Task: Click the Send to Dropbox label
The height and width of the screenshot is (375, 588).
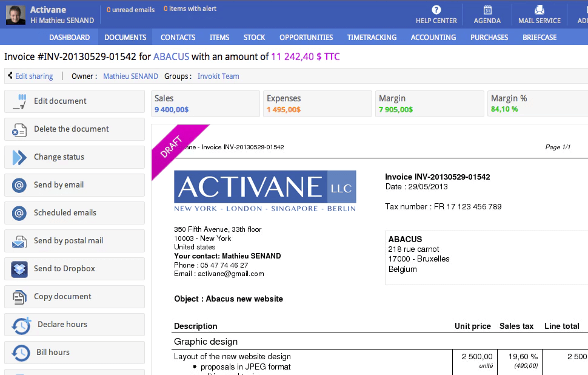Action: [64, 268]
